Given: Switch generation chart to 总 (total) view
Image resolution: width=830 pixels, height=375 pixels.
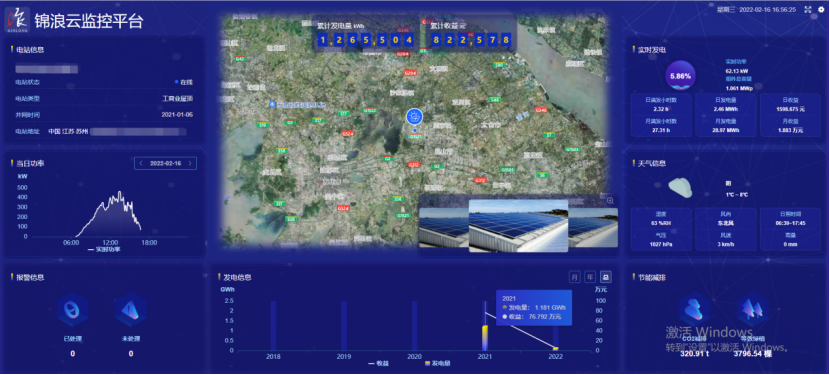Looking at the screenshot, I should (606, 276).
